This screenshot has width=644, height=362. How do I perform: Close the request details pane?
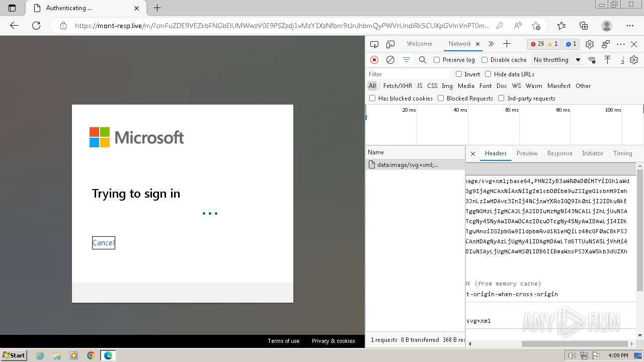pyautogui.click(x=473, y=153)
